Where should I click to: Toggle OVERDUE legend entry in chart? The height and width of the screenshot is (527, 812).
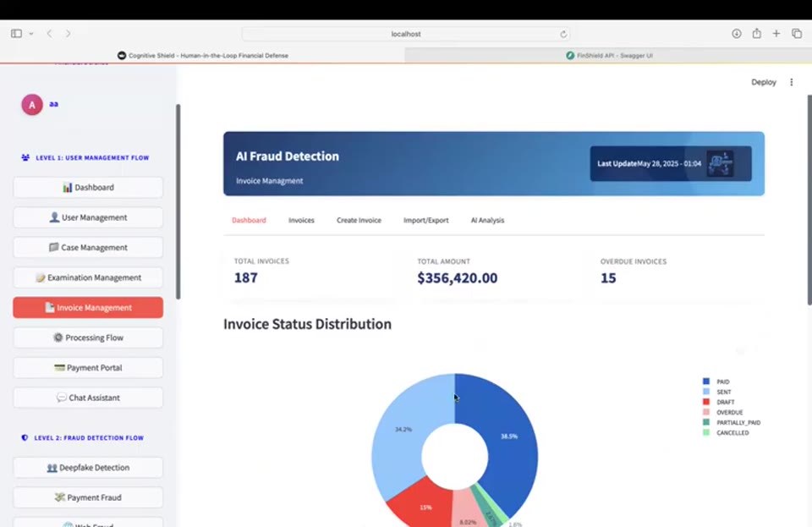723,413
